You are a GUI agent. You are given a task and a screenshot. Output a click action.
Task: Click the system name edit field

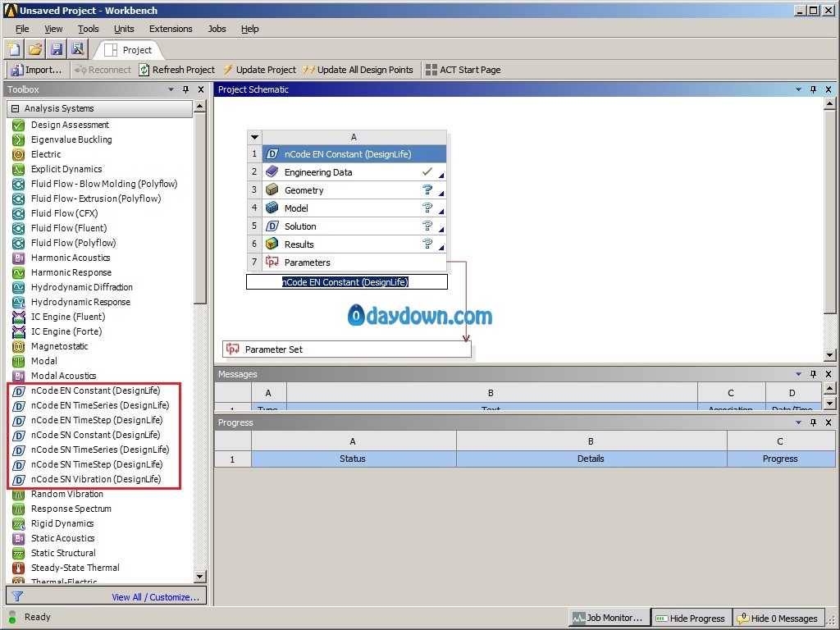tap(347, 282)
